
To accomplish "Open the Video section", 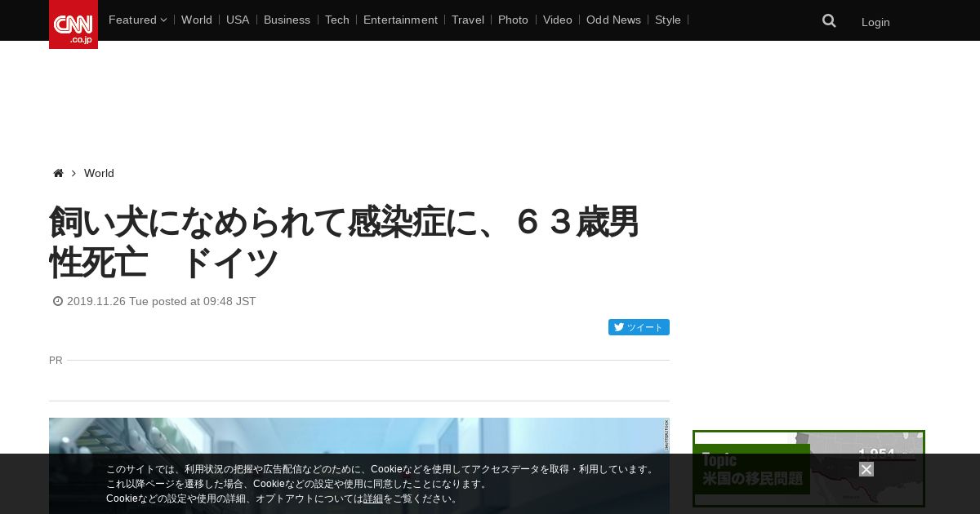I will point(558,20).
